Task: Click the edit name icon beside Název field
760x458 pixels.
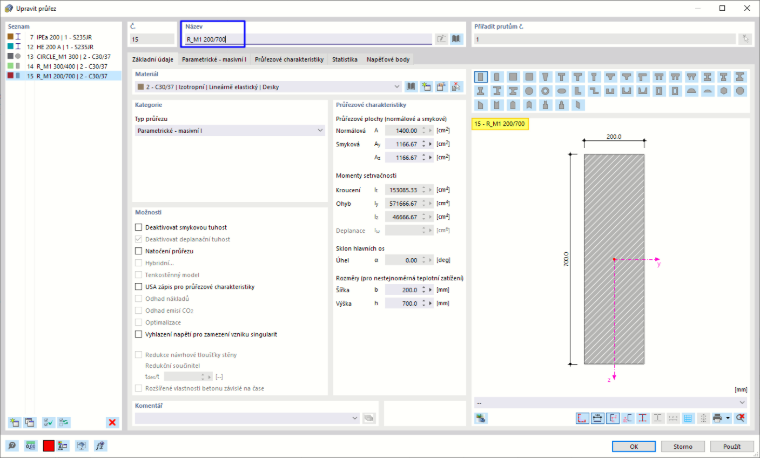Action: (441, 39)
